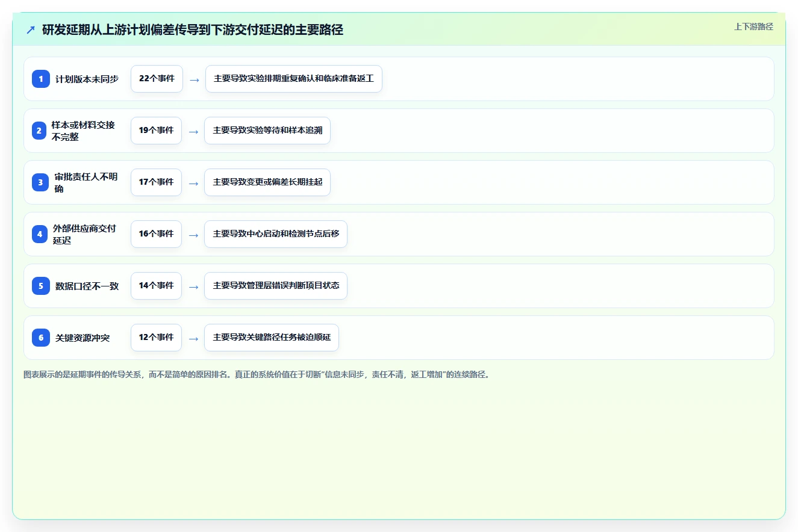The height and width of the screenshot is (532, 798).
Task: Open the 主要导致实验等待和样本追溯 box
Action: click(267, 131)
